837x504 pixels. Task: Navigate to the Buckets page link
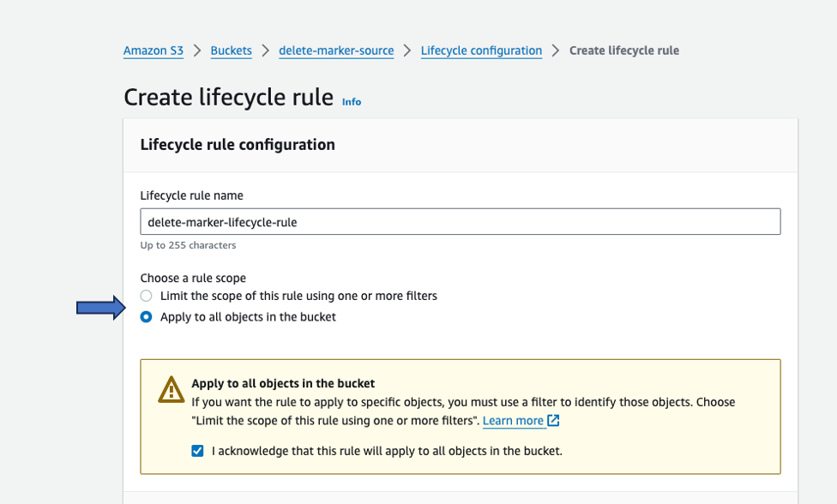point(231,51)
